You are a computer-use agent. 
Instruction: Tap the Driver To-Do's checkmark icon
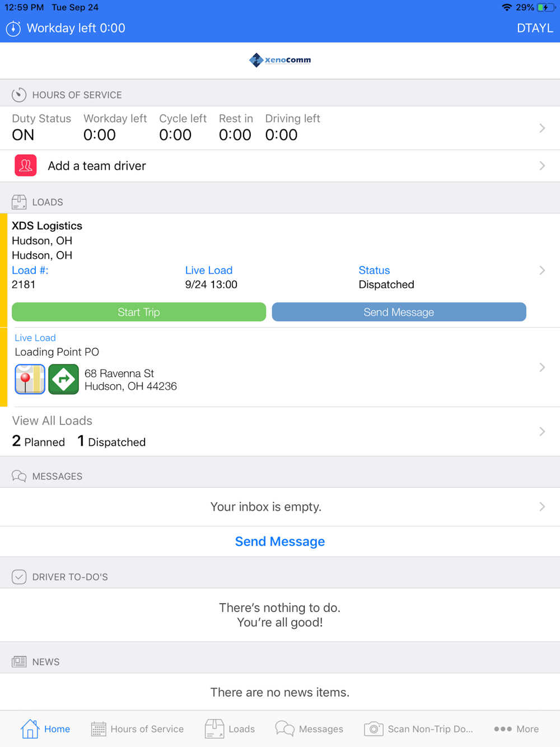click(19, 577)
